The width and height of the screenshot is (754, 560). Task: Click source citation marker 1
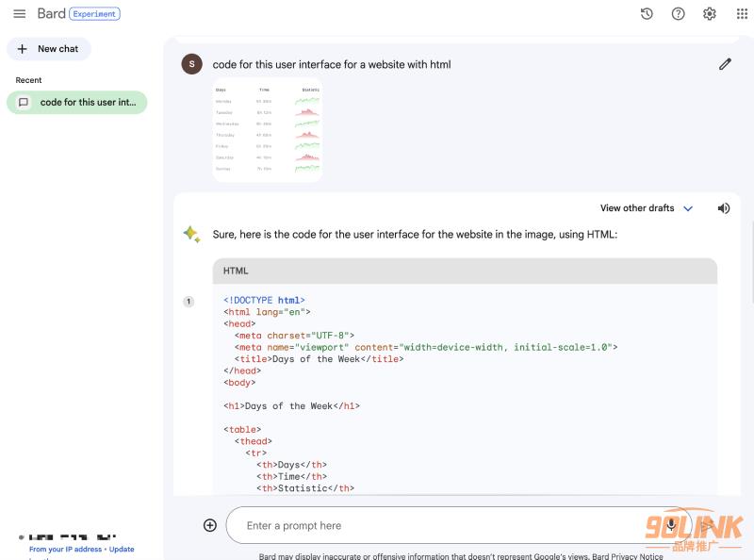[x=188, y=302]
